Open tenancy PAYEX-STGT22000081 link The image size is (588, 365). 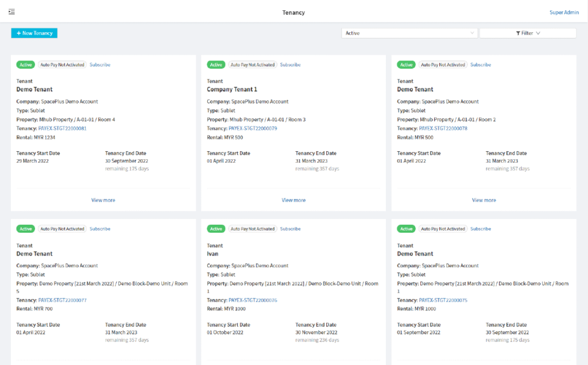coord(62,129)
